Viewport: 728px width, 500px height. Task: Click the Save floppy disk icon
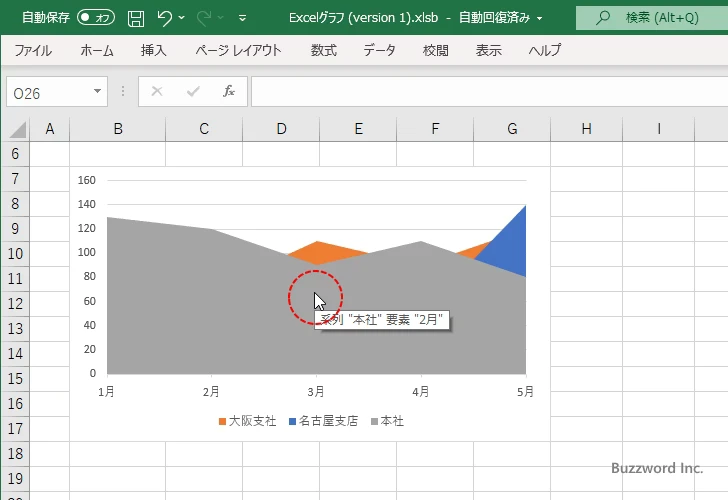coord(136,19)
